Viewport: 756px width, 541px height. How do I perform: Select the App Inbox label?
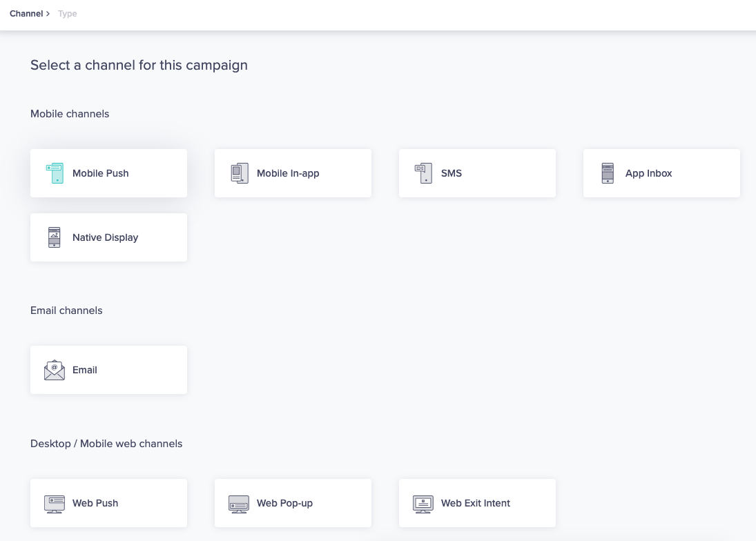(x=648, y=173)
